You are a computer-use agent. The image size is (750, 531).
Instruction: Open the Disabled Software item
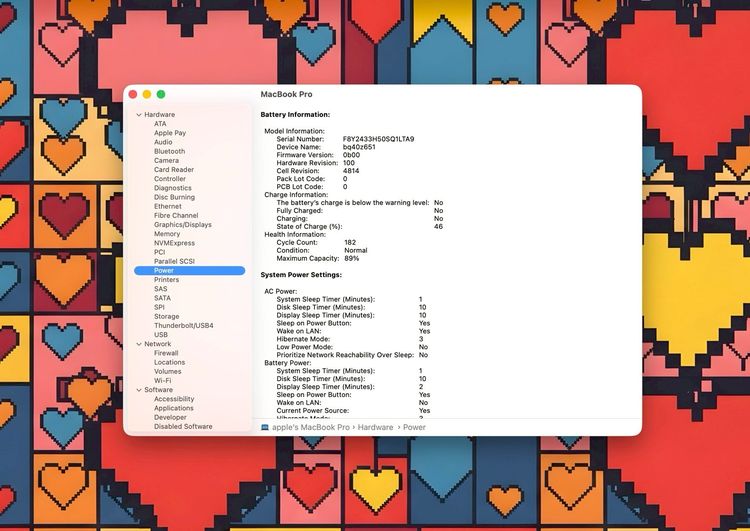tap(183, 426)
